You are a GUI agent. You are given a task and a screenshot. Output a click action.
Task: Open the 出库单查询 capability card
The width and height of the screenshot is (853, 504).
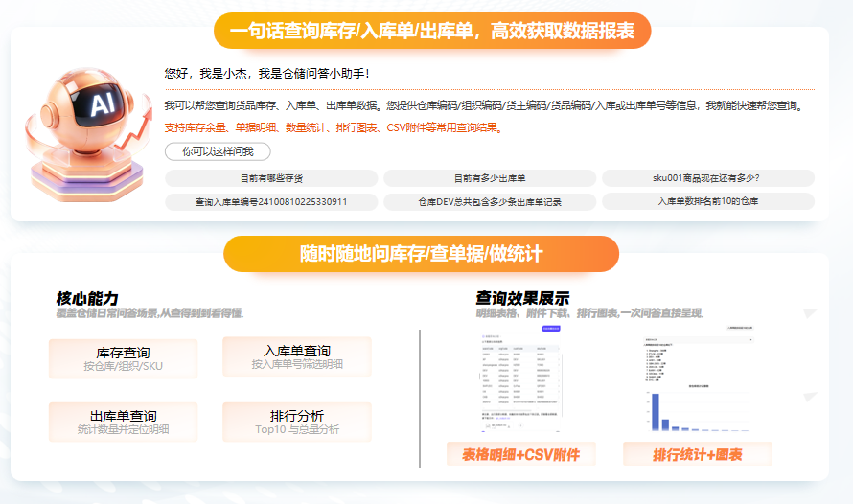pyautogui.click(x=123, y=422)
